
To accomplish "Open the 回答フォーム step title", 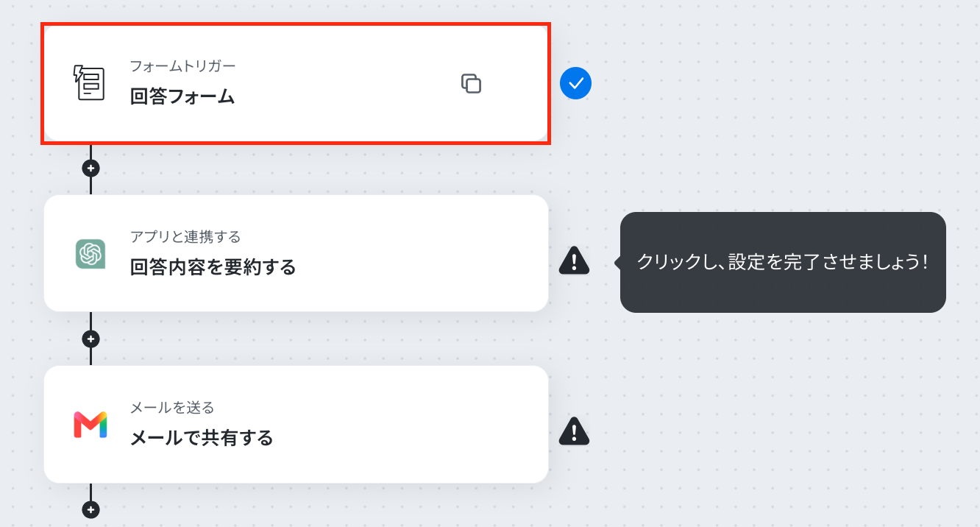I will pyautogui.click(x=182, y=96).
